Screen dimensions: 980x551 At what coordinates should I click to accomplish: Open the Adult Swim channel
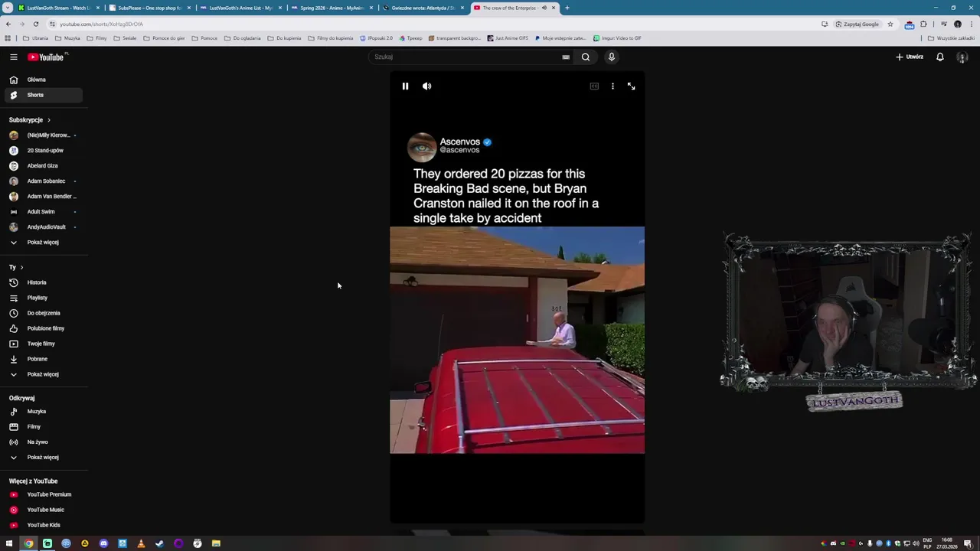pyautogui.click(x=42, y=212)
